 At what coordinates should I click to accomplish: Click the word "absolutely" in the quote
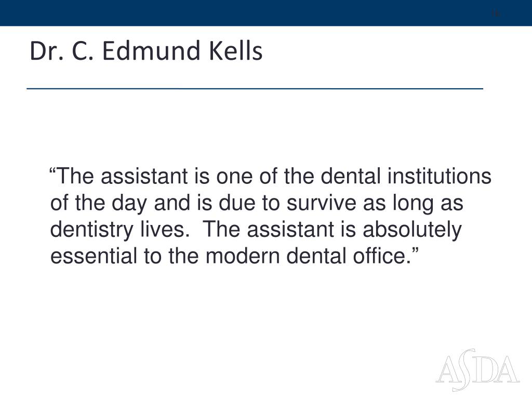tap(412, 230)
